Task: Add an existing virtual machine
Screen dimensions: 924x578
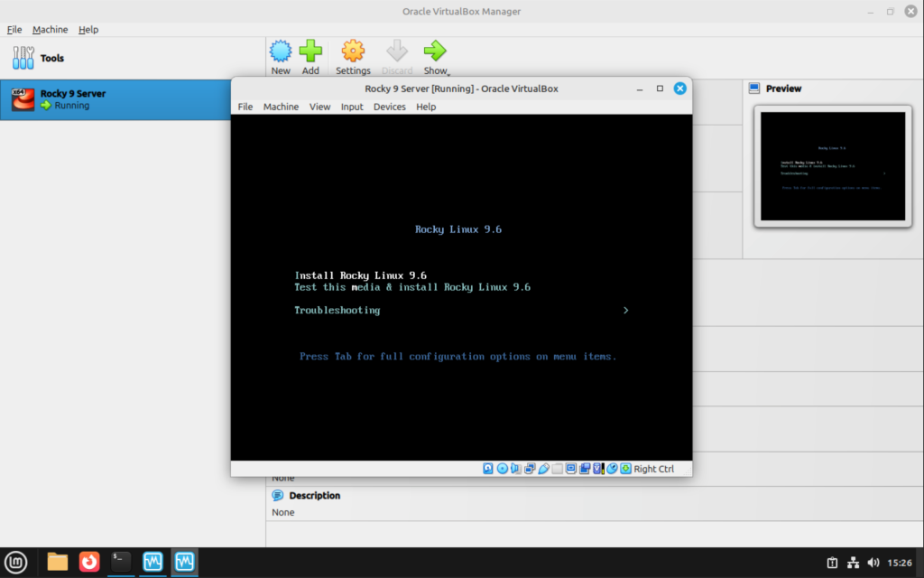Action: (310, 56)
